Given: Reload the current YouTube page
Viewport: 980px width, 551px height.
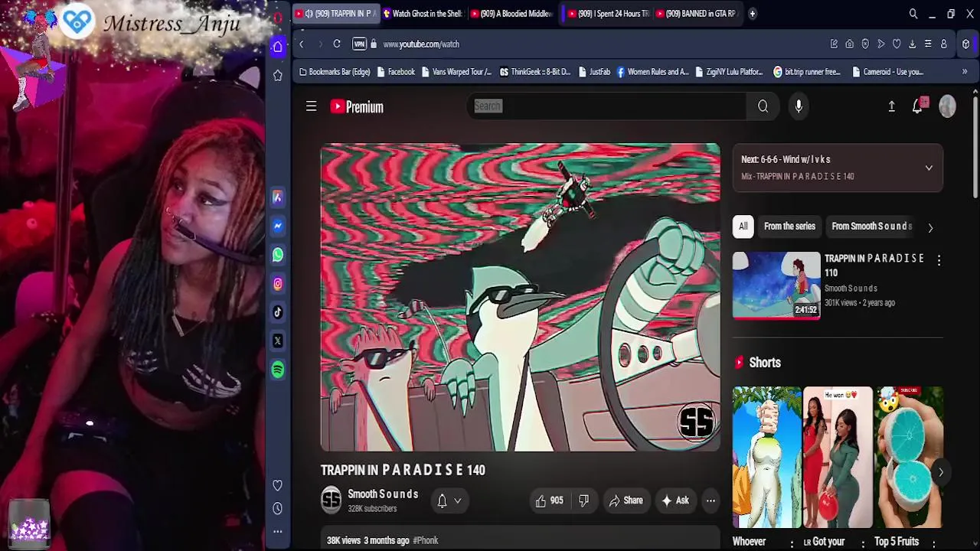Looking at the screenshot, I should [x=337, y=44].
